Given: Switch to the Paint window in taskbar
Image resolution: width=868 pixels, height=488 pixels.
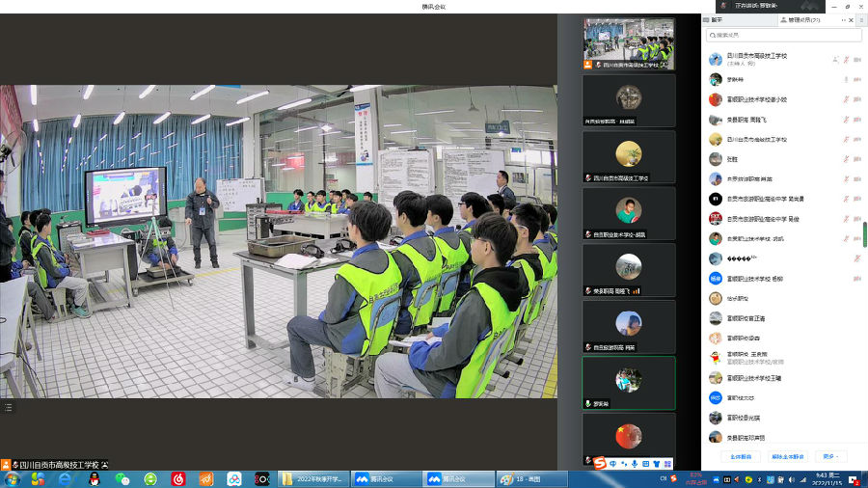Looking at the screenshot, I should (532, 479).
